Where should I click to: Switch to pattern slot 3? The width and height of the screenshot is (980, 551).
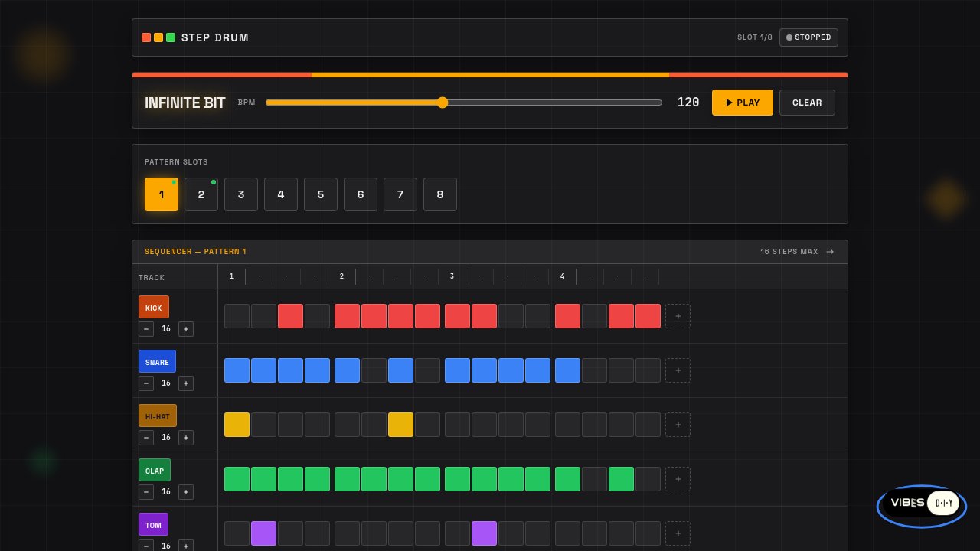pos(241,194)
